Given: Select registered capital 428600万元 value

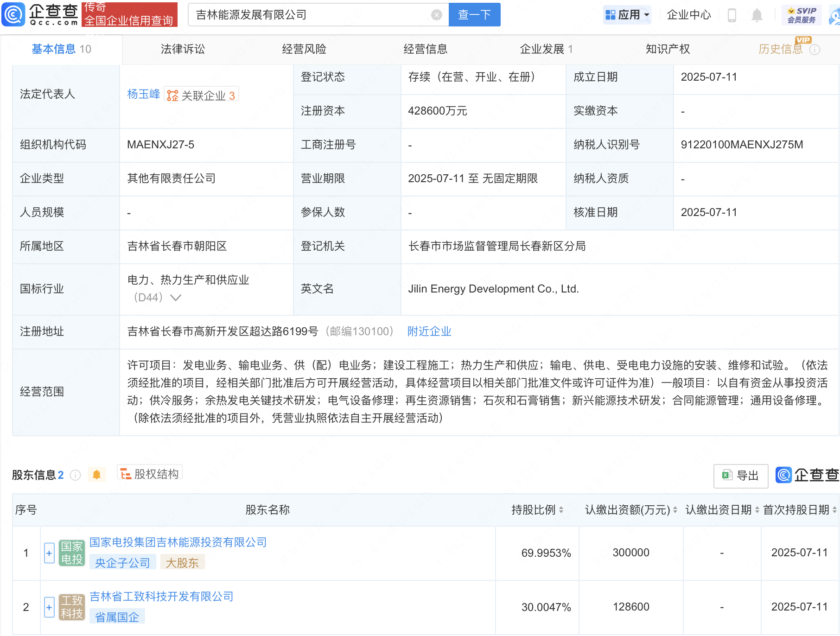Looking at the screenshot, I should 437,111.
